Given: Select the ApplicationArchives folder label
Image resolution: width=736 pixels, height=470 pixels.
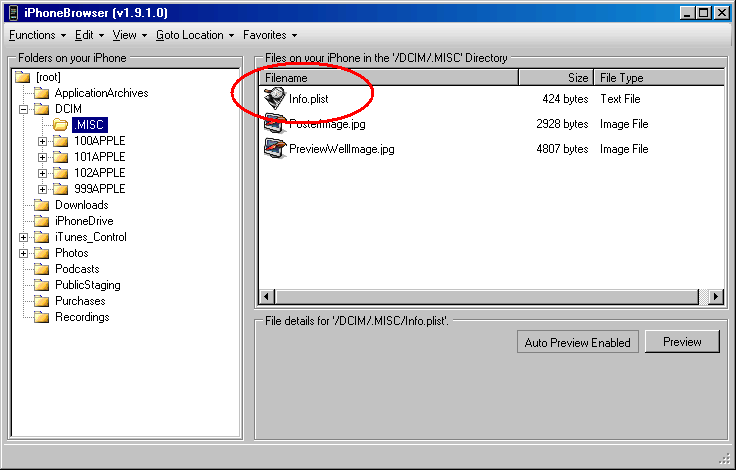Looking at the screenshot, I should point(101,93).
